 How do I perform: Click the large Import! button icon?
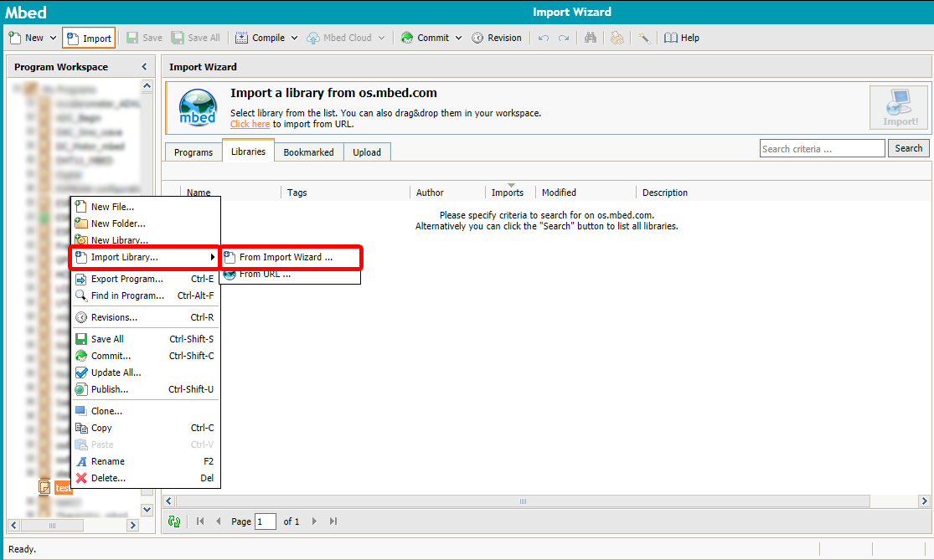[900, 109]
